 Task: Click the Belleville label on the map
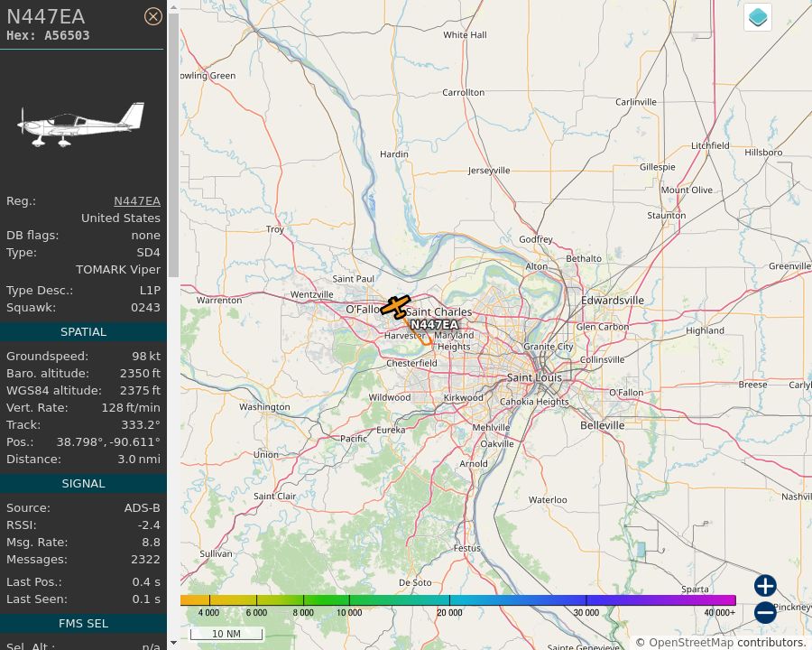[603, 425]
